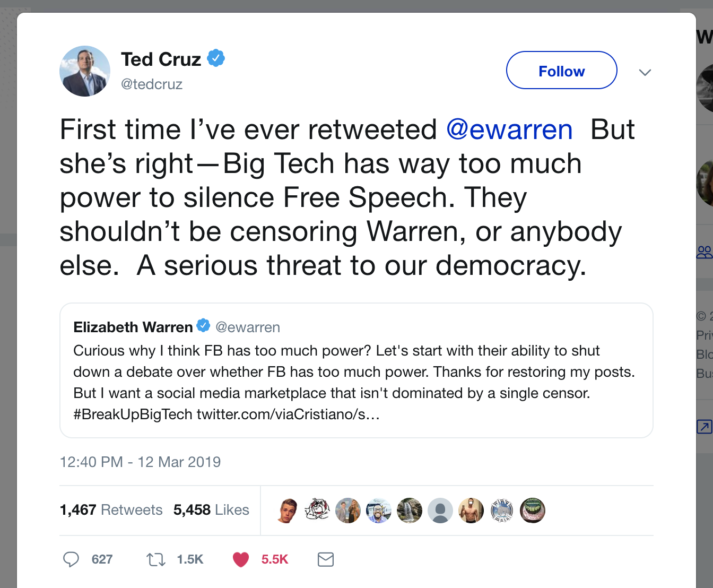Reply to Ted Cruz's tweet
Viewport: 713px width, 588px height.
tap(71, 559)
